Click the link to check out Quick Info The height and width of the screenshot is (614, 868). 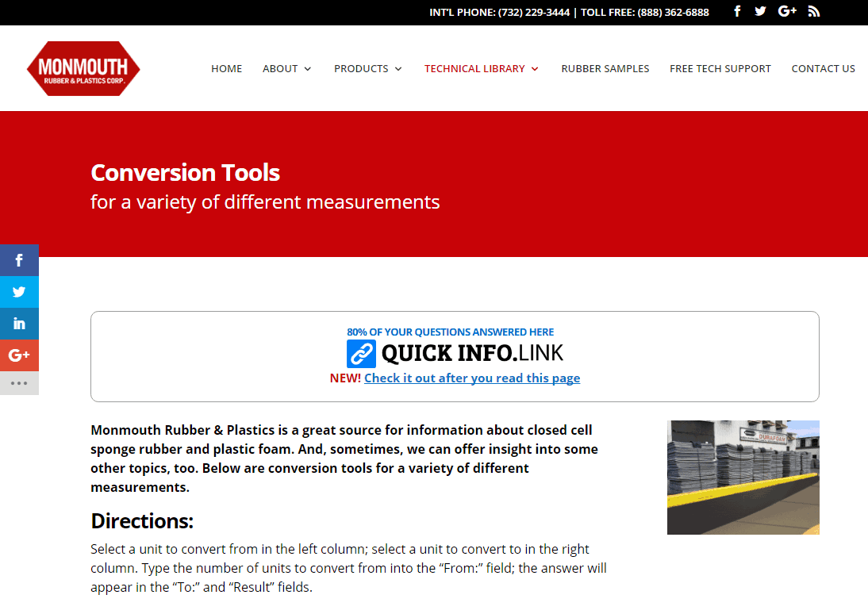[471, 378]
